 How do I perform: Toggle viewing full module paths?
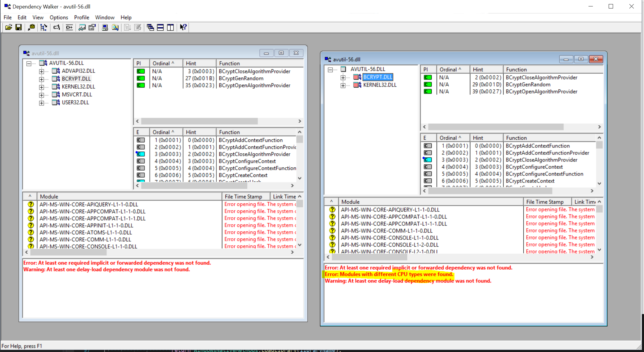[x=56, y=27]
